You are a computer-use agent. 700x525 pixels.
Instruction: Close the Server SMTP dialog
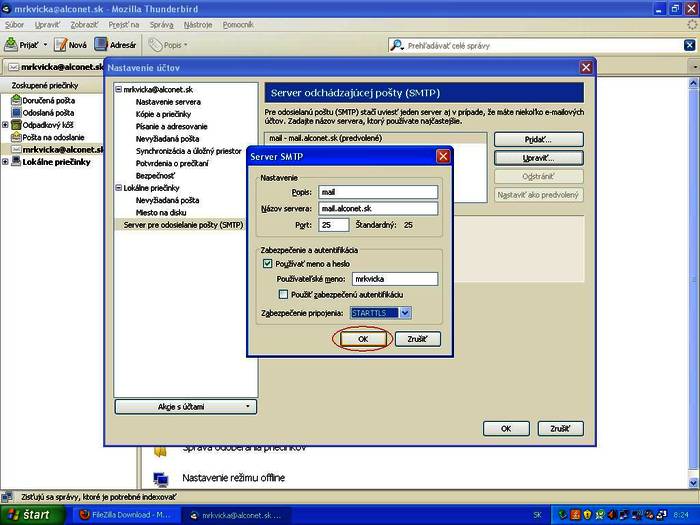[443, 156]
